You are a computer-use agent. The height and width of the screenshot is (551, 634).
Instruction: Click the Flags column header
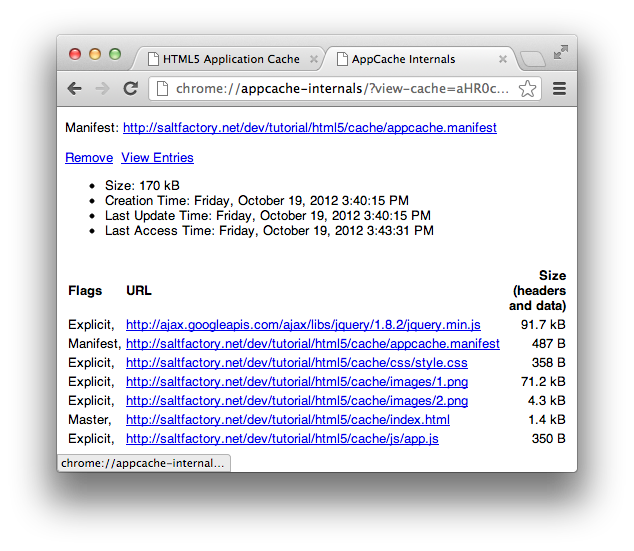click(85, 291)
